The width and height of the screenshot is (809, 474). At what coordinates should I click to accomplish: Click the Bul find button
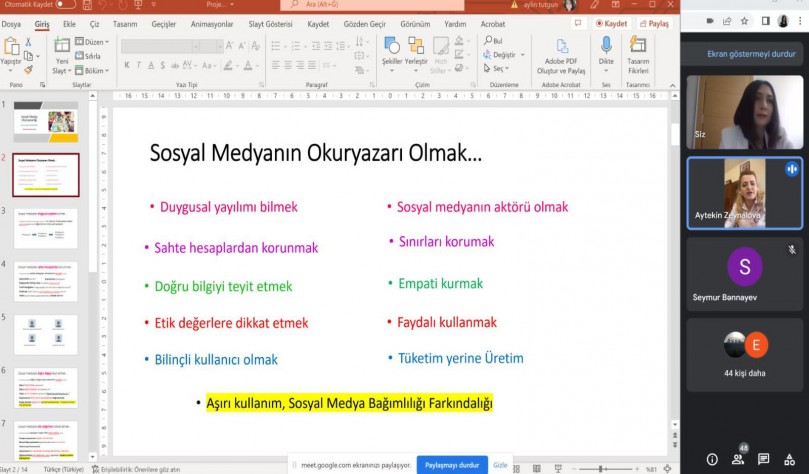point(493,41)
